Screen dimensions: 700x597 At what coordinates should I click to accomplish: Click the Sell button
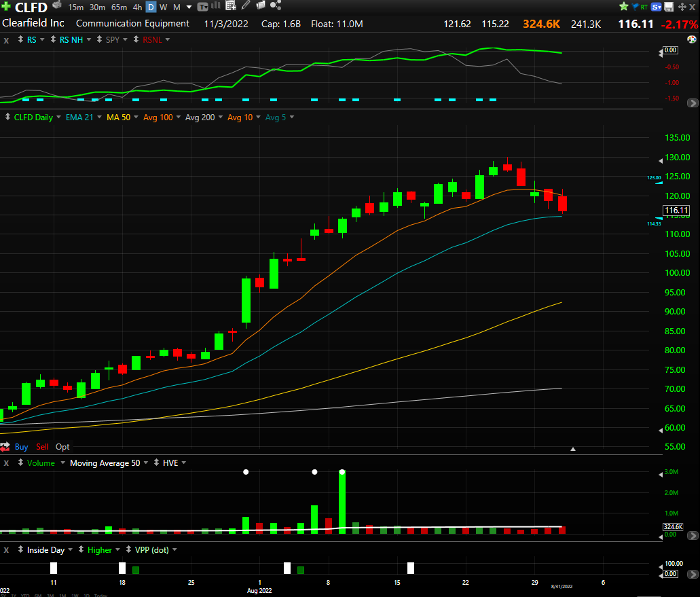[x=42, y=447]
